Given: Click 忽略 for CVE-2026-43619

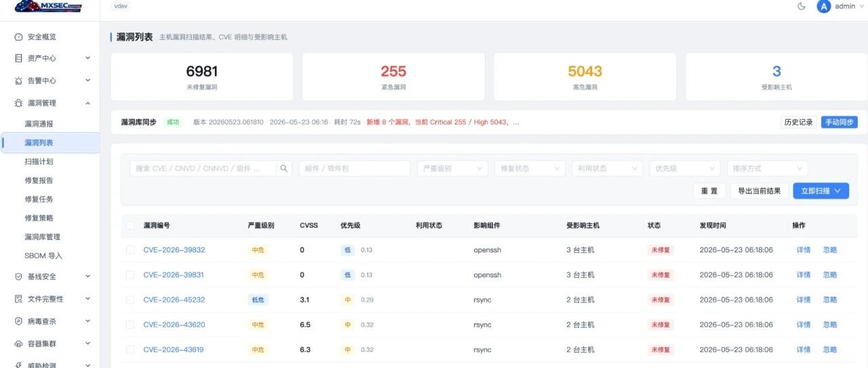Looking at the screenshot, I should coord(830,350).
